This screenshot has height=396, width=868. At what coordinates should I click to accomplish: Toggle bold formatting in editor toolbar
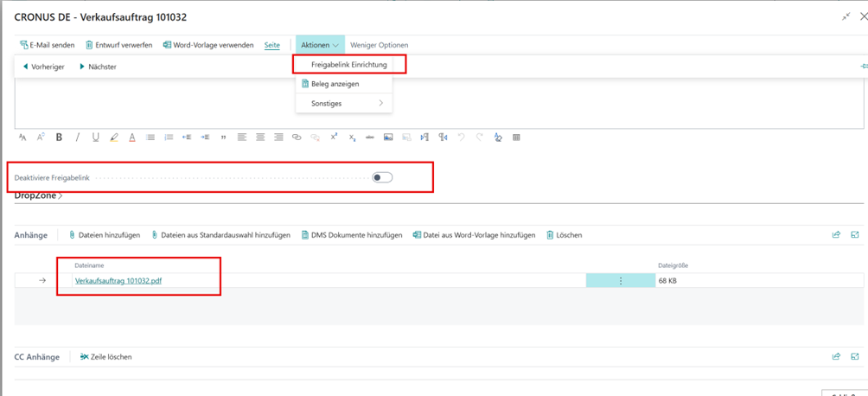pos(59,137)
